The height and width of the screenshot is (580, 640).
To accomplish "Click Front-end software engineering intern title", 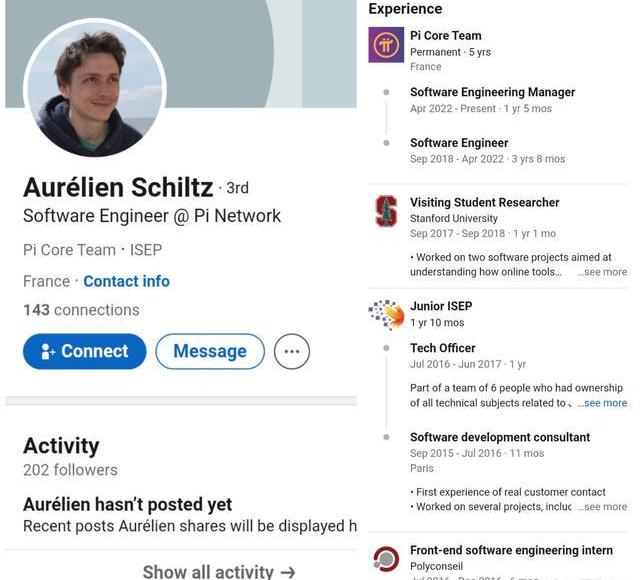I will click(511, 550).
